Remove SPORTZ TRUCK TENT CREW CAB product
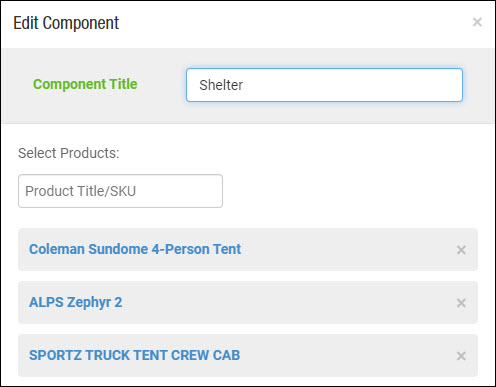 coord(461,356)
